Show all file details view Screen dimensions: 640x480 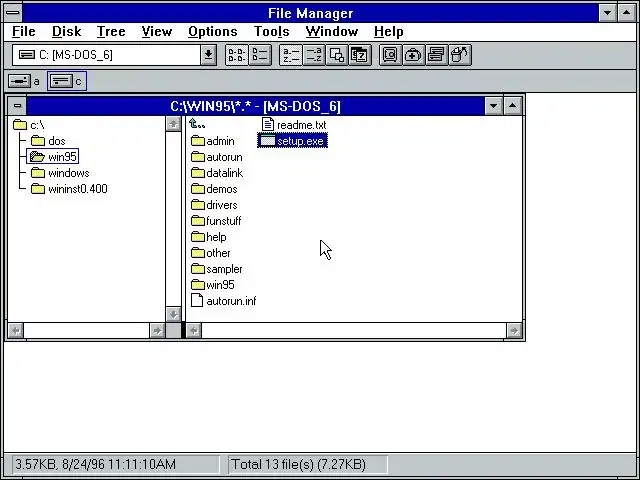pyautogui.click(x=260, y=55)
